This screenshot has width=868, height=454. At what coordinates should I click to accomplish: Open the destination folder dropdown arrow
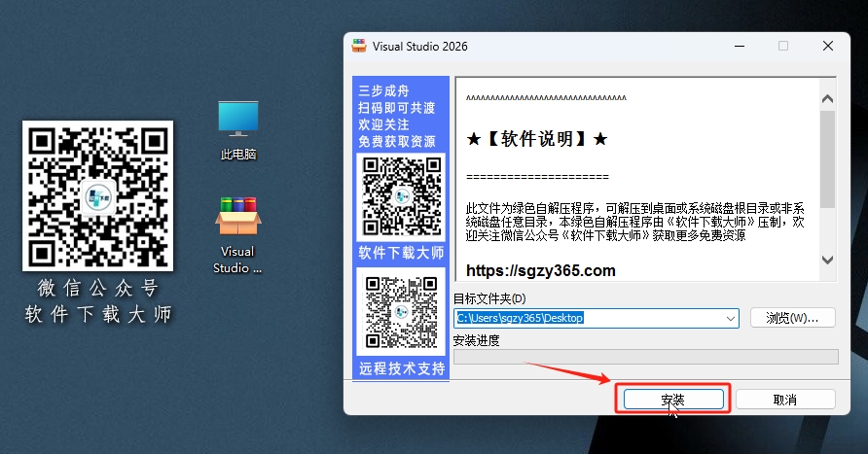click(x=730, y=319)
